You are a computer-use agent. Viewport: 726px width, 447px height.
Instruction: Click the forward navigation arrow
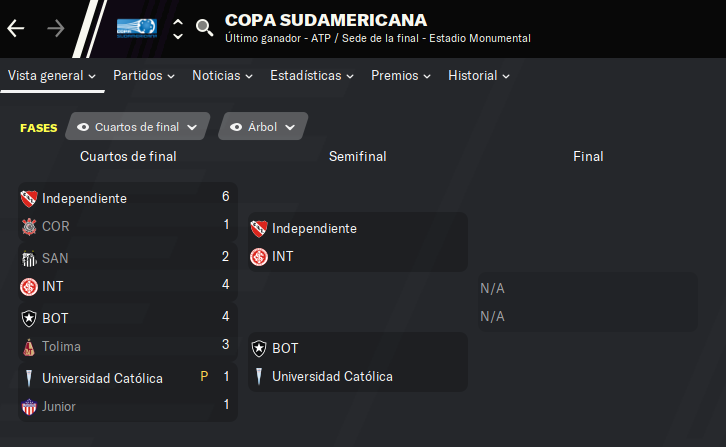55,28
